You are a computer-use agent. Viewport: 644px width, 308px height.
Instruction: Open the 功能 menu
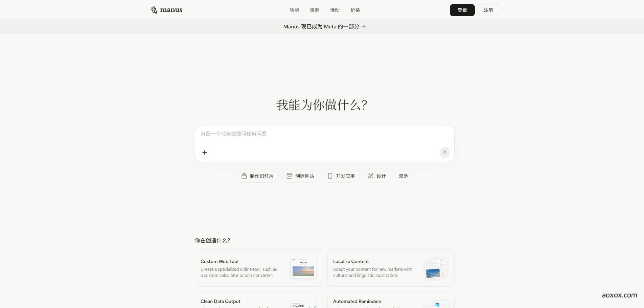coord(294,10)
